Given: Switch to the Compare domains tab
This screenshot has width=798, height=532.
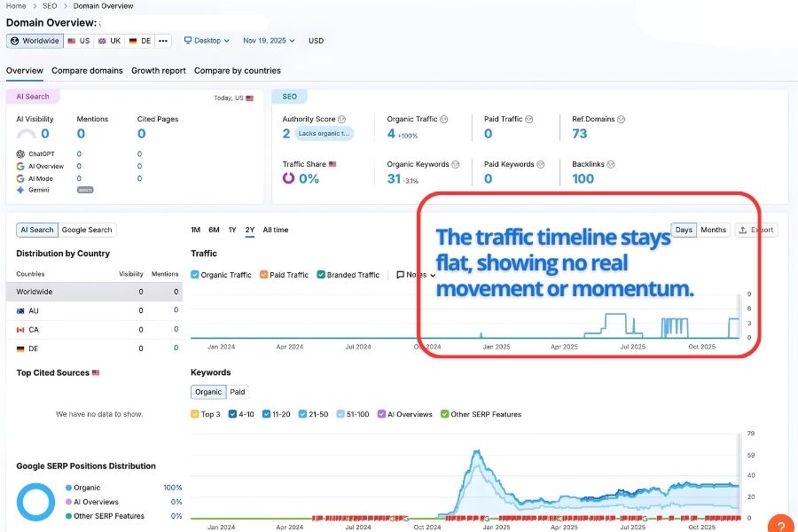Looking at the screenshot, I should [x=87, y=70].
